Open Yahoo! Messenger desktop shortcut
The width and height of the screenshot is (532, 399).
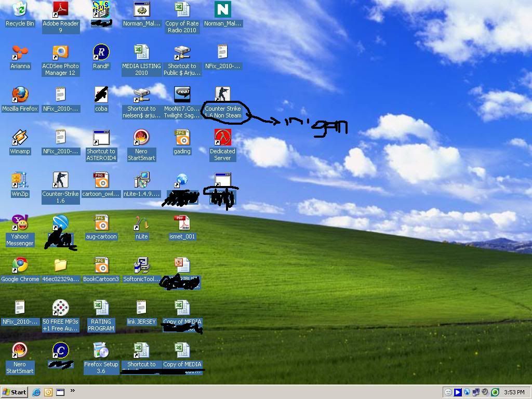(x=20, y=230)
